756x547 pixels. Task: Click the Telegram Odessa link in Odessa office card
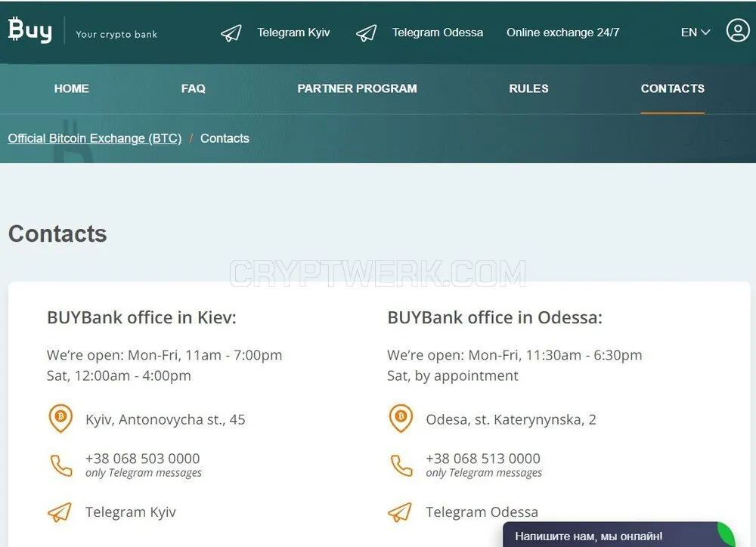point(482,511)
